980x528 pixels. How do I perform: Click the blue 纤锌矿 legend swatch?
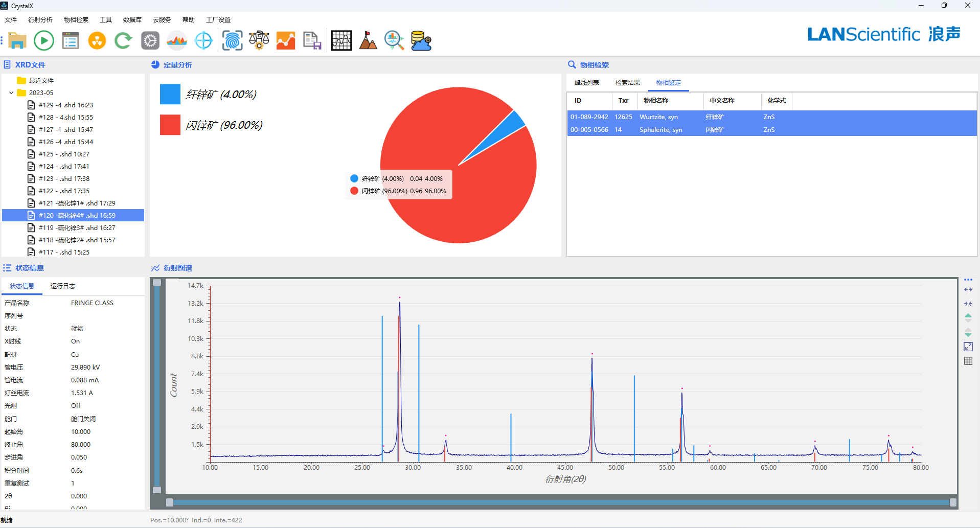[x=170, y=95]
